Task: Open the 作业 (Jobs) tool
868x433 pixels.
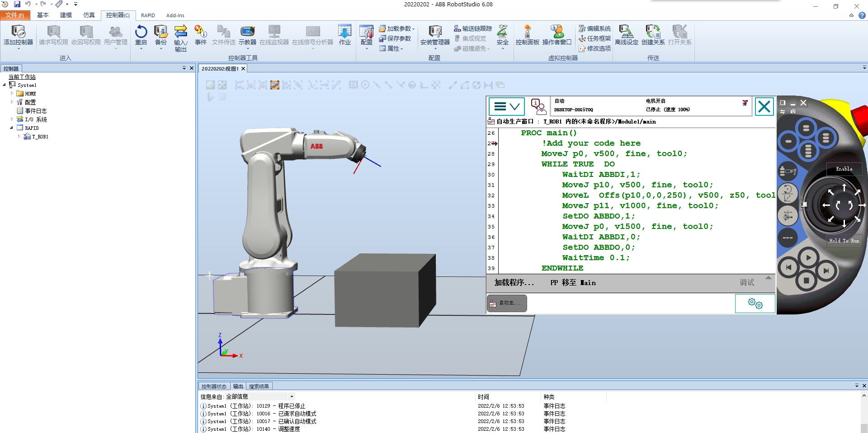Action: coord(345,35)
